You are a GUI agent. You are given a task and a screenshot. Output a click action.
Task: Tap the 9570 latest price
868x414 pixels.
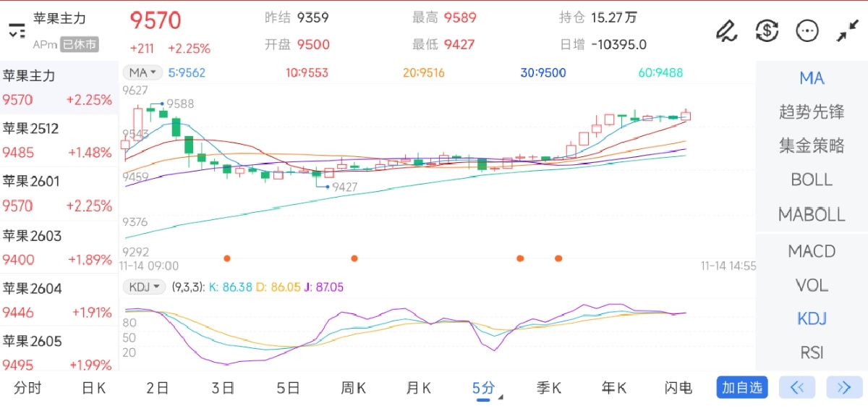(x=156, y=20)
